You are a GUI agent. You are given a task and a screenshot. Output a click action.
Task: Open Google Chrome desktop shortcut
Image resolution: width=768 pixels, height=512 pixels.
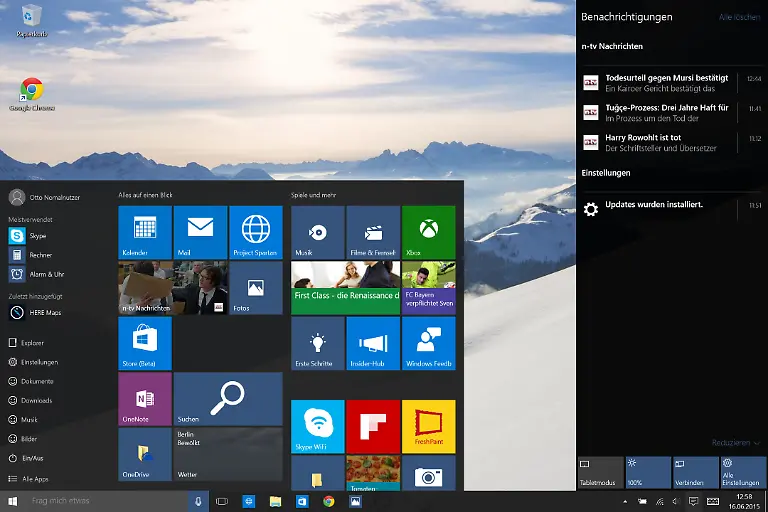tap(32, 95)
